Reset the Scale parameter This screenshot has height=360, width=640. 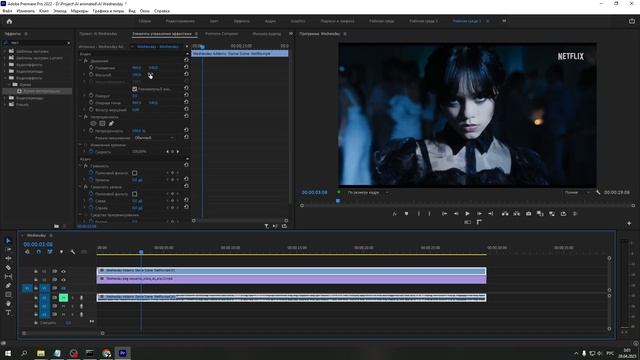click(186, 74)
